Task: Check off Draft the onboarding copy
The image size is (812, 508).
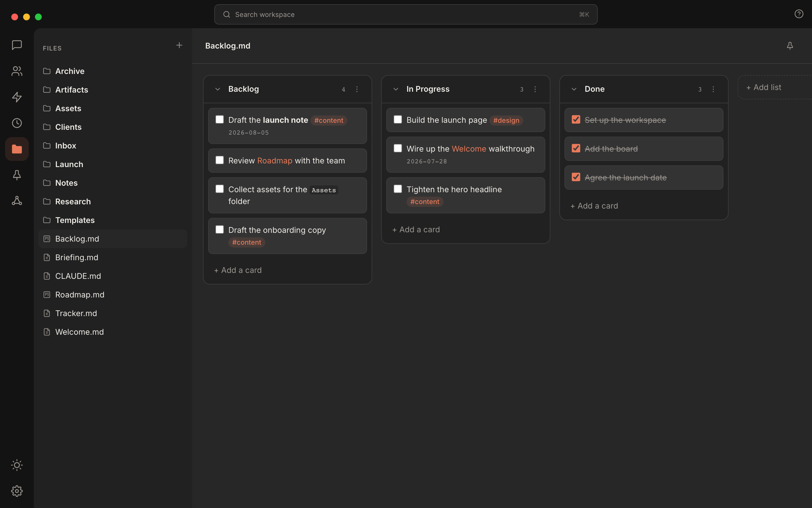Action: pyautogui.click(x=219, y=230)
